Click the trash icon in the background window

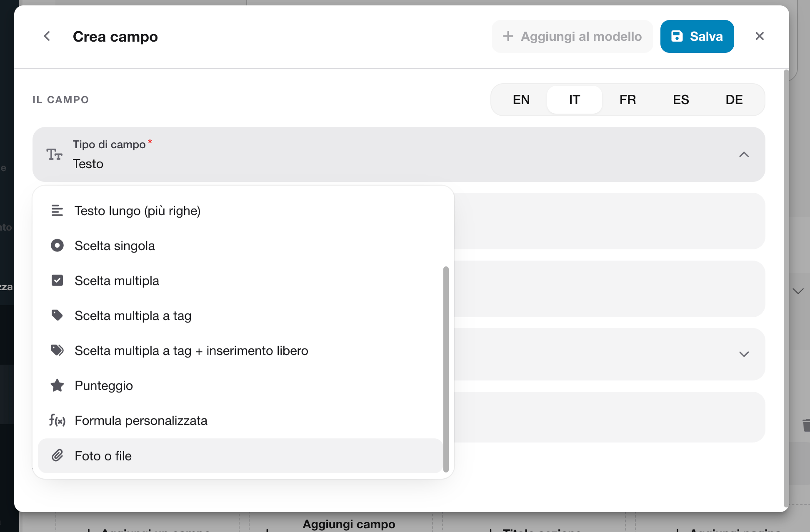tap(806, 425)
